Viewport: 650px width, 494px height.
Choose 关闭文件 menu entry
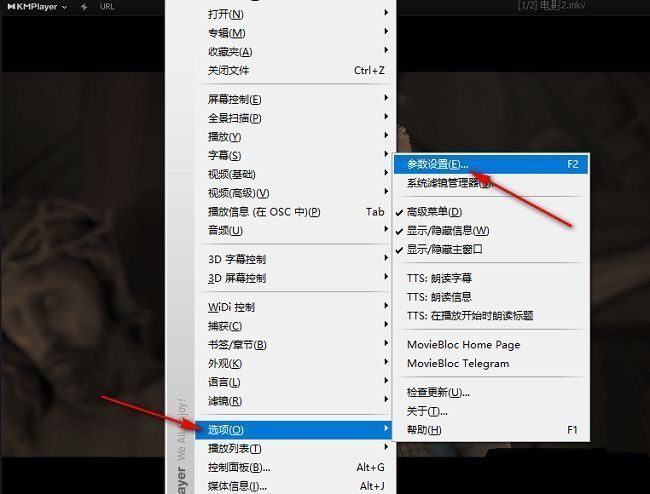click(295, 70)
